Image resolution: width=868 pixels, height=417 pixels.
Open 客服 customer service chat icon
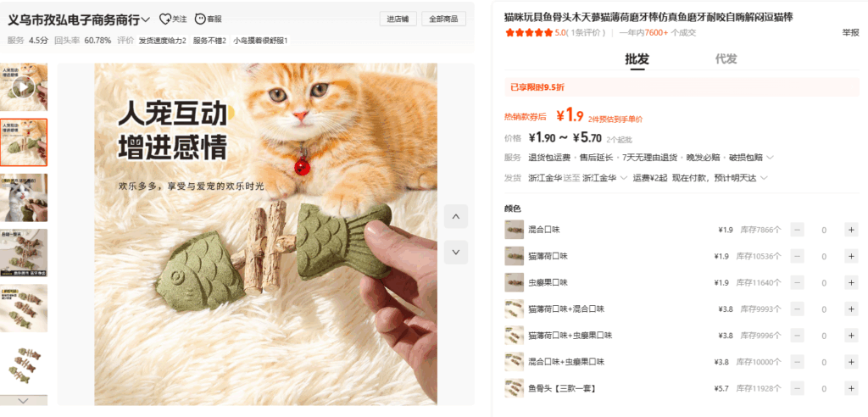point(200,19)
